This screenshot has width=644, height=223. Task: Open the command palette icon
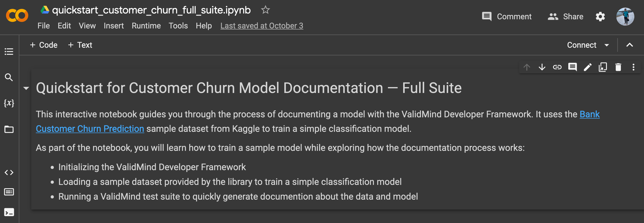(x=9, y=192)
